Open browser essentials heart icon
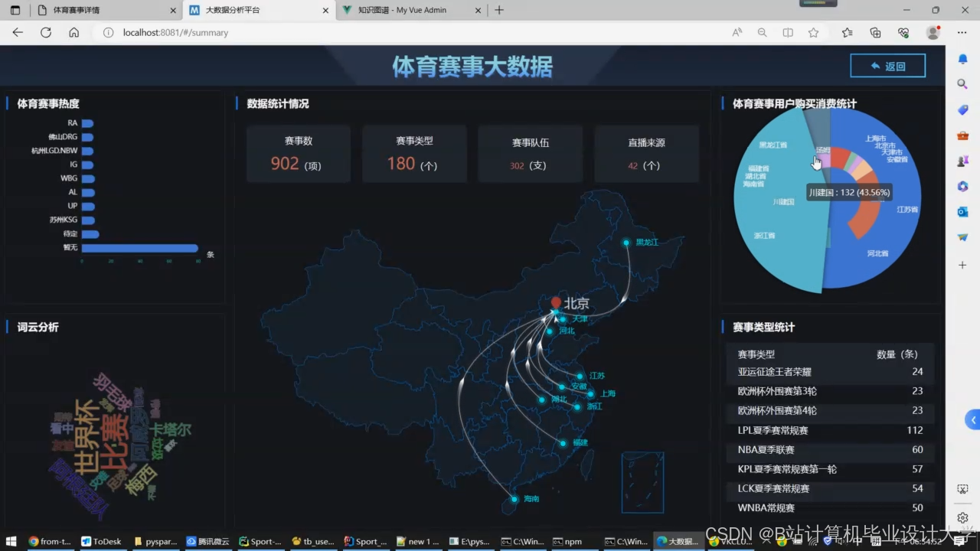The height and width of the screenshot is (551, 980). [x=903, y=32]
